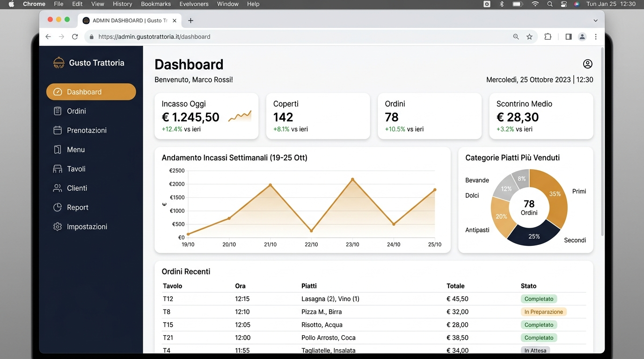Open the Bookmarks menu in menu bar

[156, 4]
